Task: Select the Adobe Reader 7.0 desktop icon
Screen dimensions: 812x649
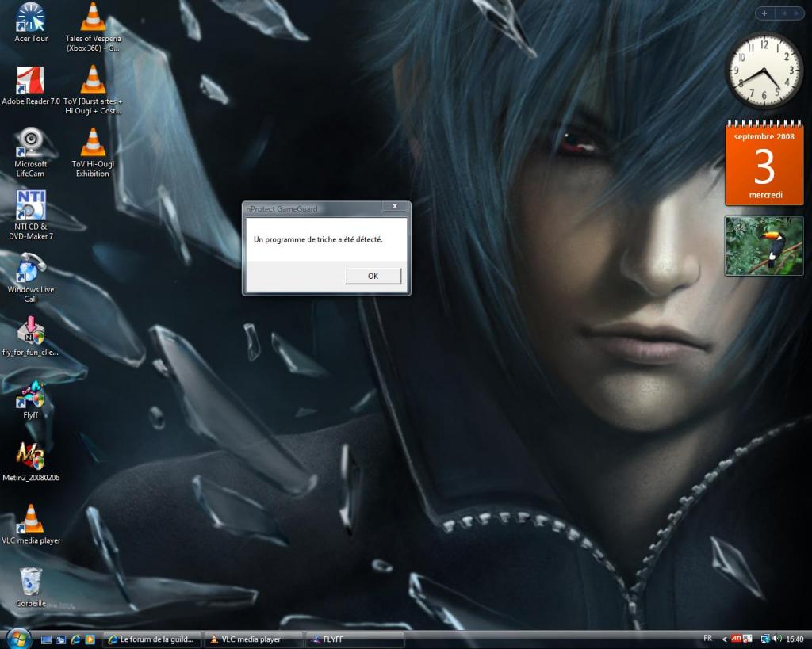Action: tap(31, 86)
